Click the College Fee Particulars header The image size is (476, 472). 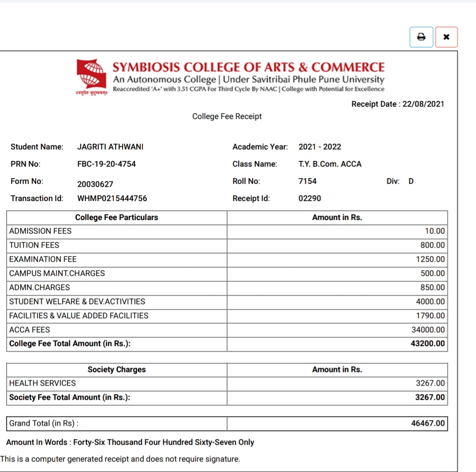(x=116, y=217)
